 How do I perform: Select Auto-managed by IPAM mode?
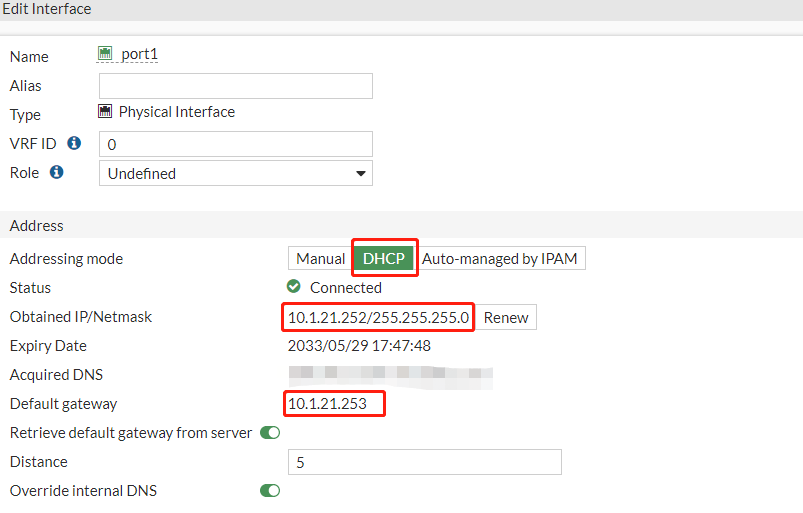[500, 258]
